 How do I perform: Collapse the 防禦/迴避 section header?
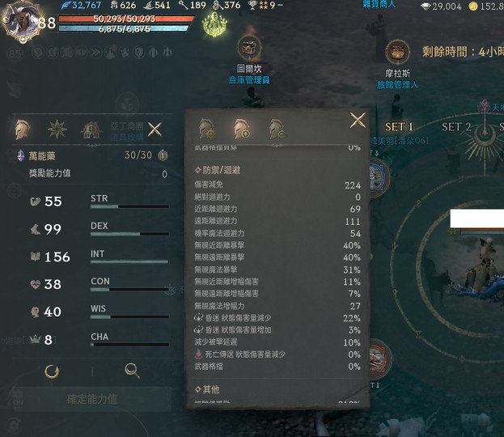click(x=218, y=170)
